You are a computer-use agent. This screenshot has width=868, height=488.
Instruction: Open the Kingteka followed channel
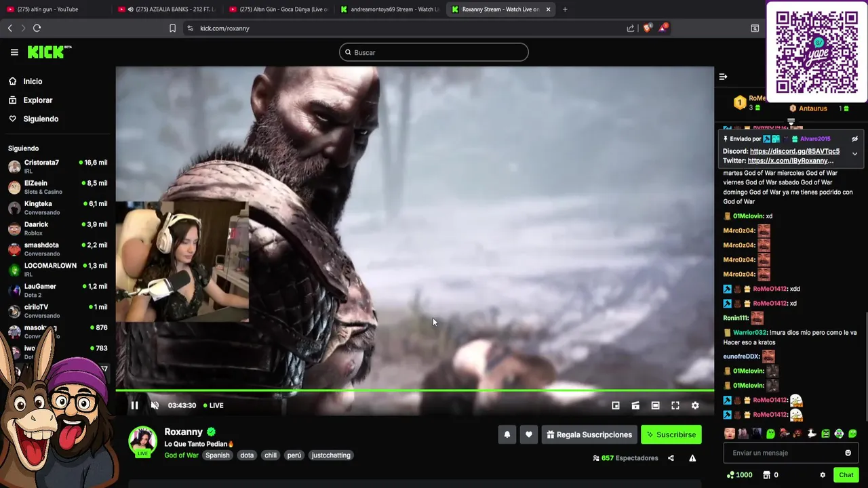coord(58,207)
